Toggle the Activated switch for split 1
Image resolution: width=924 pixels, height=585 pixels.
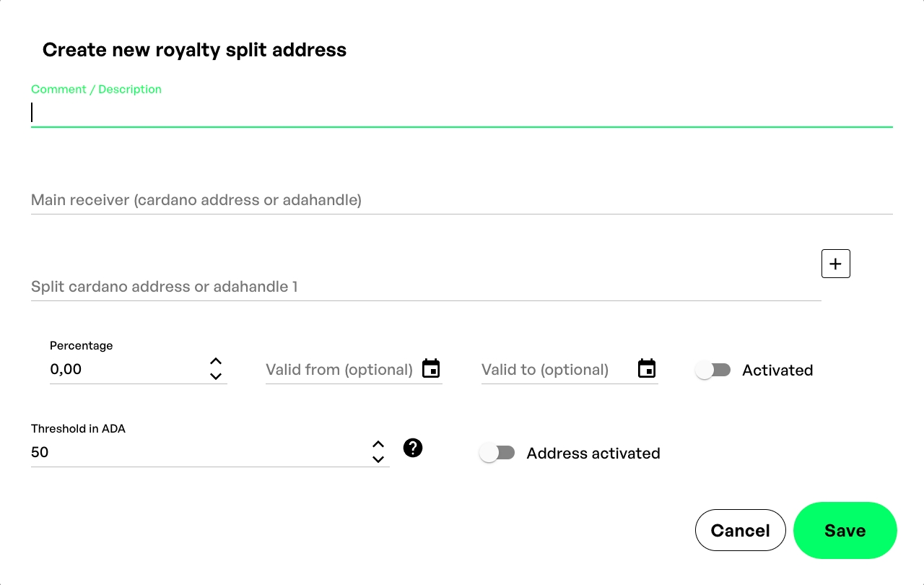(712, 370)
